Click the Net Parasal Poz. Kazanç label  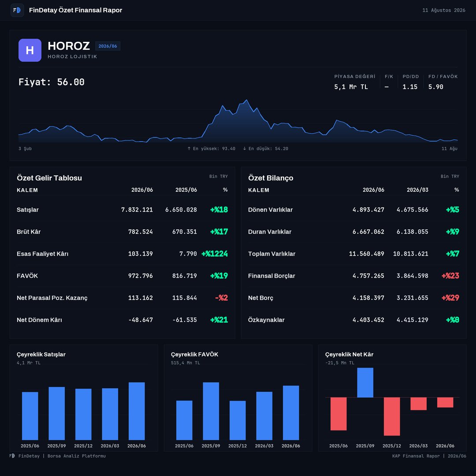click(x=52, y=298)
